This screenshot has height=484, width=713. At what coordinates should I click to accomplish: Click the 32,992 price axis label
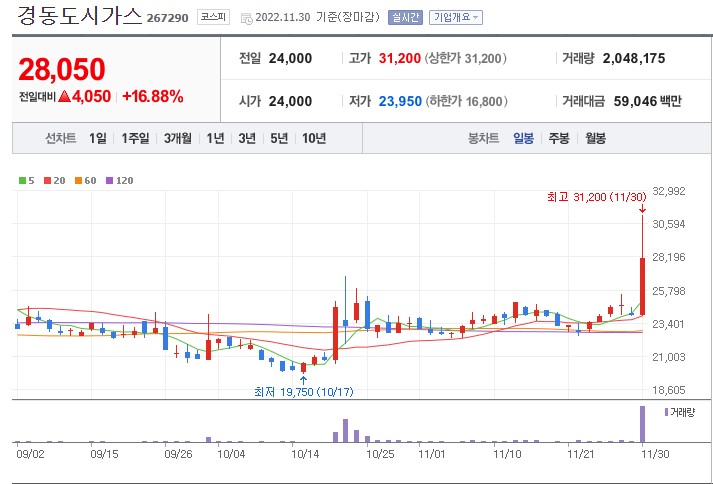pyautogui.click(x=668, y=191)
